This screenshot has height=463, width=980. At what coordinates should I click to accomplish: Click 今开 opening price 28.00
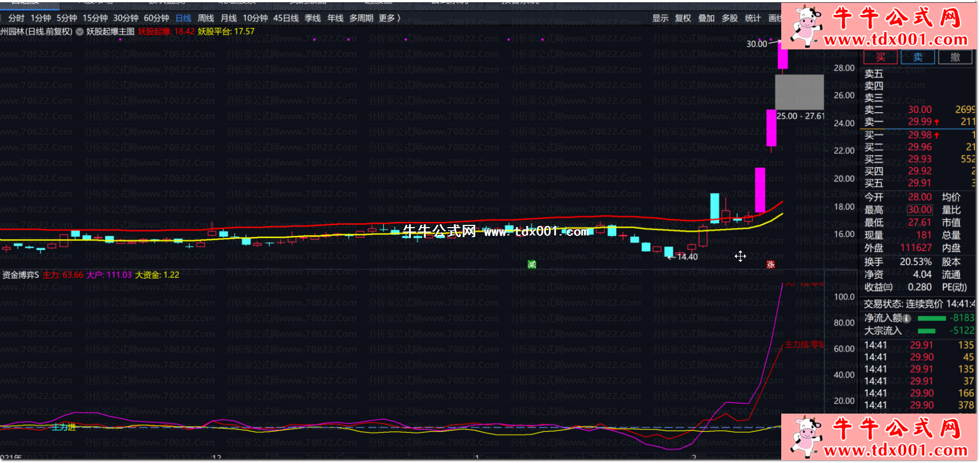(x=919, y=197)
